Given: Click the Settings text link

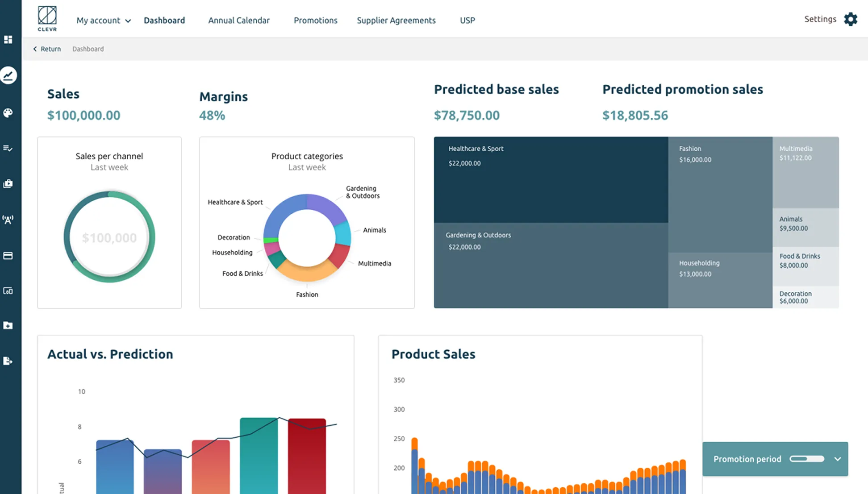Looking at the screenshot, I should (x=820, y=19).
